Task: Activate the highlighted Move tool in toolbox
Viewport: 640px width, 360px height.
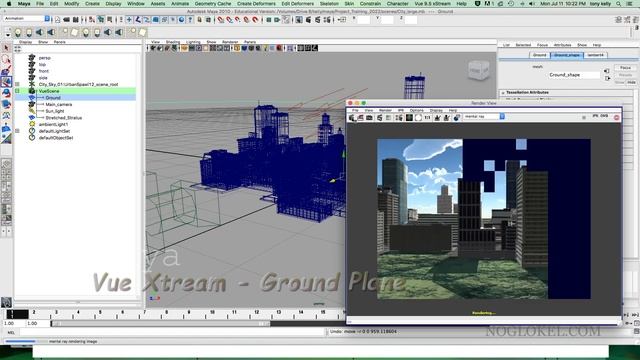Action: (6, 82)
